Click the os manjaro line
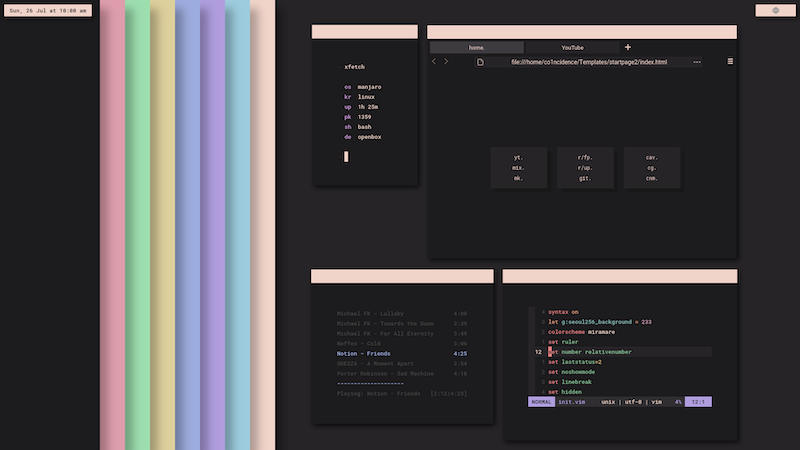800x450 pixels. 363,87
